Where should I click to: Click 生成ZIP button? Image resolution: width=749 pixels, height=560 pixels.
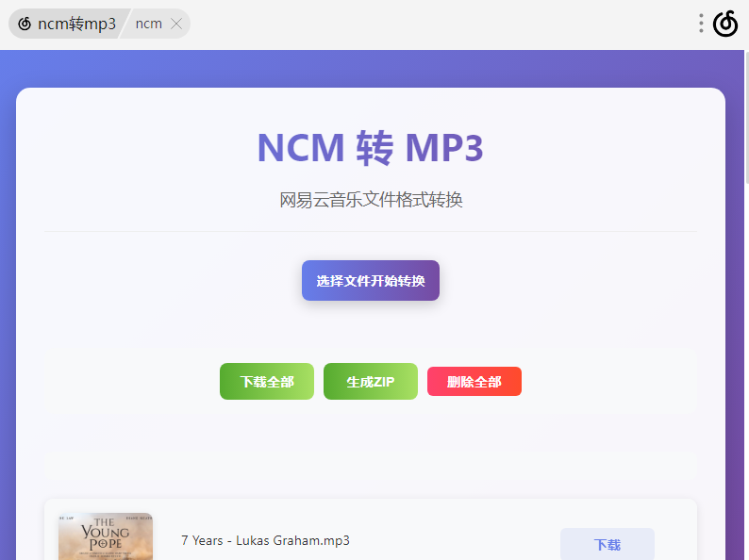(x=371, y=382)
